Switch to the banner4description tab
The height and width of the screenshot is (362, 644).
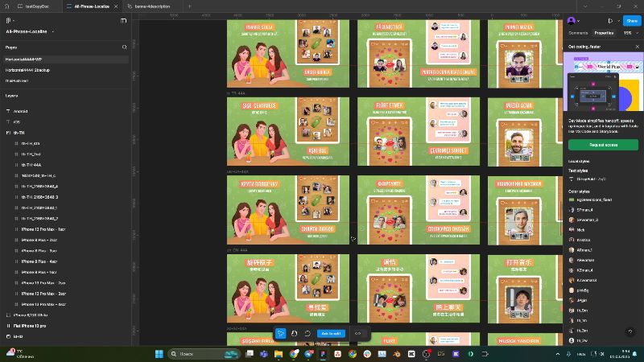tap(152, 6)
